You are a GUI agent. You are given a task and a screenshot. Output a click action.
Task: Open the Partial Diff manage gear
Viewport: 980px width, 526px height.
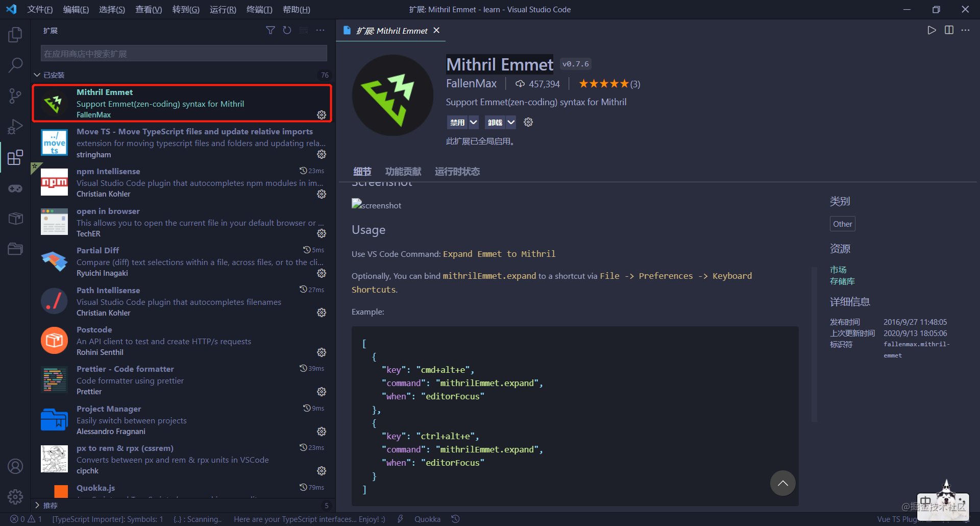tap(322, 273)
